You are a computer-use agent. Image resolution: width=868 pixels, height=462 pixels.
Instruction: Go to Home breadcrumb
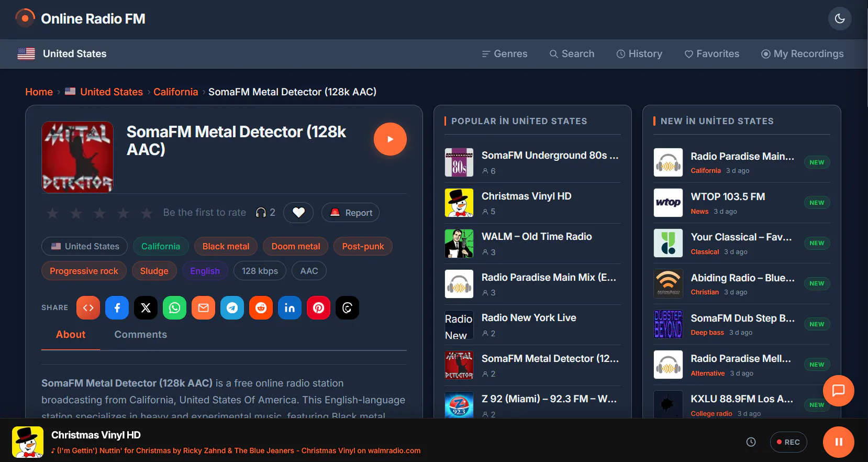pyautogui.click(x=39, y=92)
